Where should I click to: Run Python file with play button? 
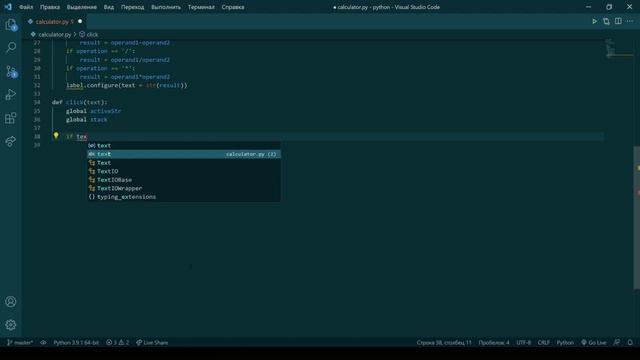click(594, 21)
